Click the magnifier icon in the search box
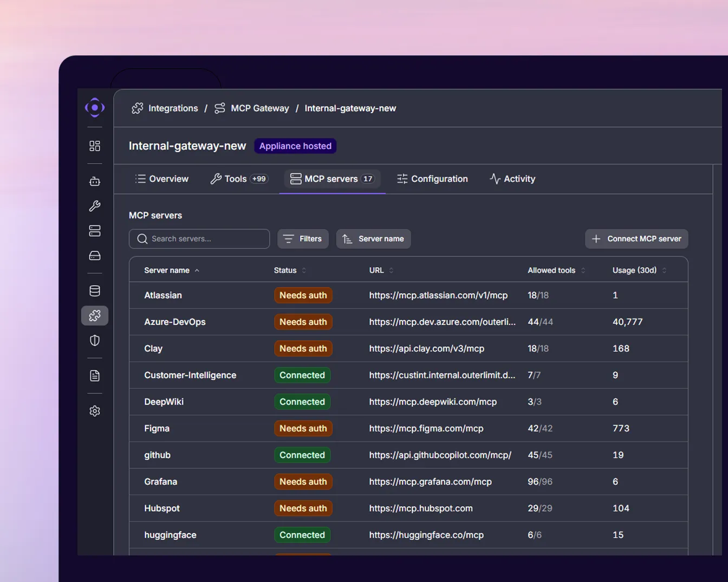The width and height of the screenshot is (728, 582). point(142,239)
